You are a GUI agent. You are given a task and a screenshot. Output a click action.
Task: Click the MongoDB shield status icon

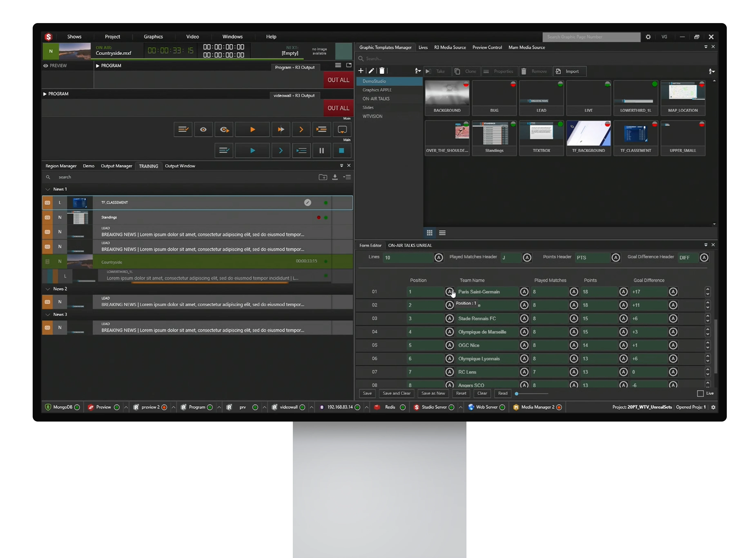[x=48, y=407]
